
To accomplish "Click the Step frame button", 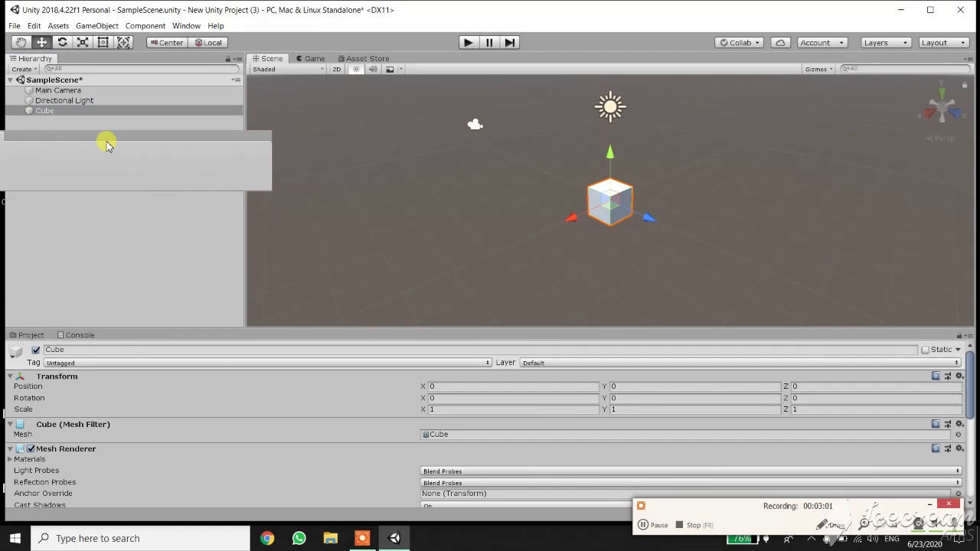I will pos(510,43).
